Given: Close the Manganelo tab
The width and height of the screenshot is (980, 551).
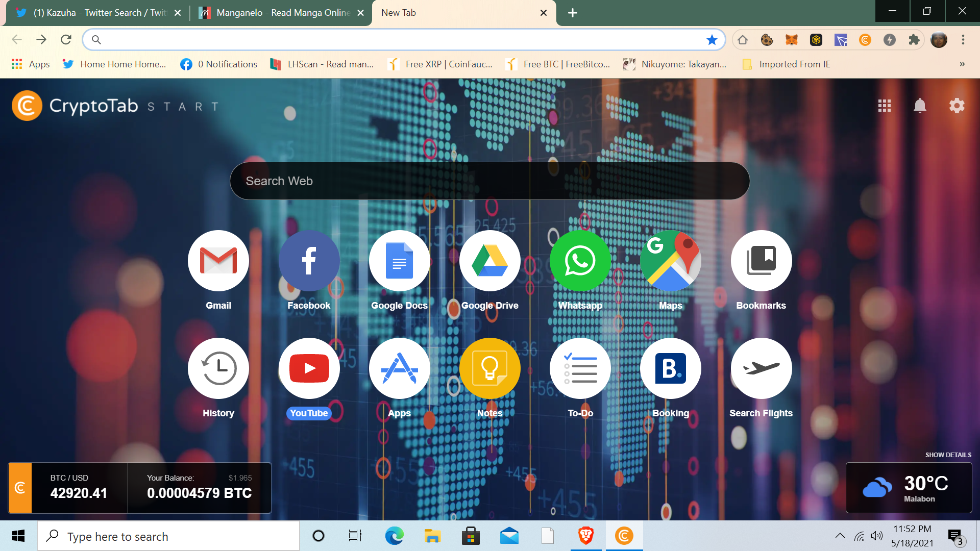Looking at the screenshot, I should 360,13.
